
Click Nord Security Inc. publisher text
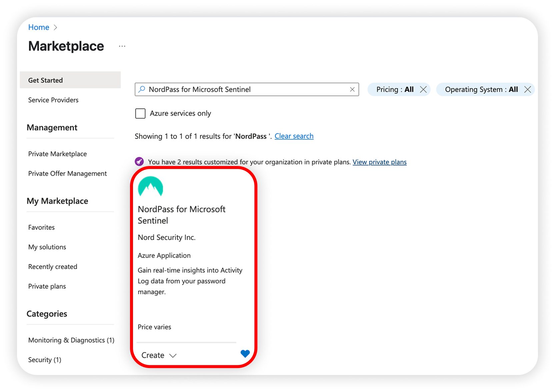[167, 237]
